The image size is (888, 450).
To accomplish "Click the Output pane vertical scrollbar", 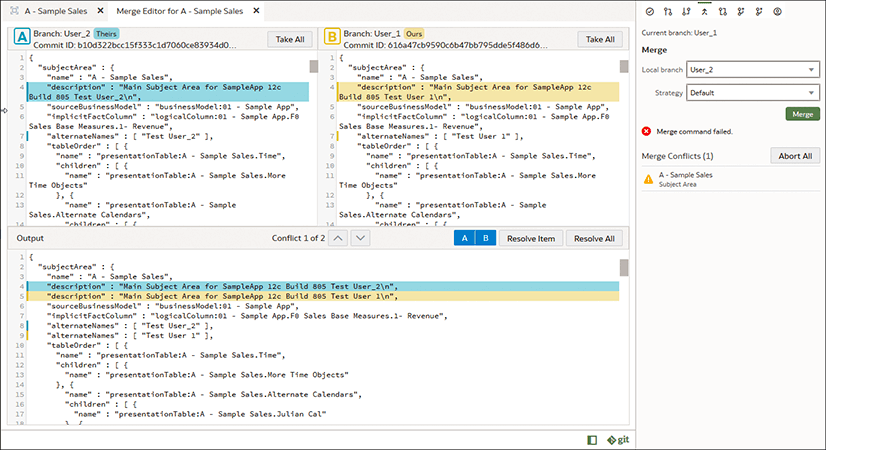I will coord(624,268).
